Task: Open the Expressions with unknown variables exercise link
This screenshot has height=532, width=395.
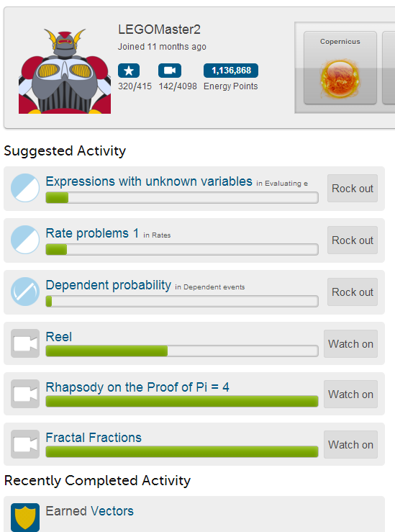Action: 149,181
